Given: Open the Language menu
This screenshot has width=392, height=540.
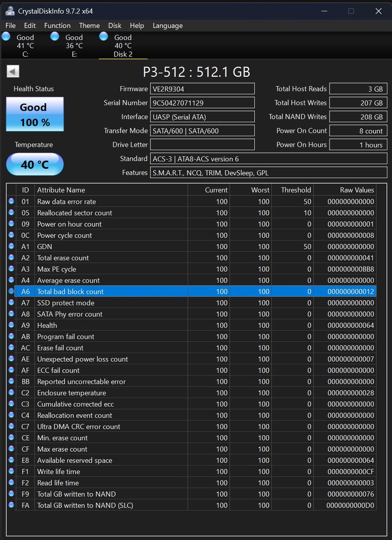Looking at the screenshot, I should 167,25.
